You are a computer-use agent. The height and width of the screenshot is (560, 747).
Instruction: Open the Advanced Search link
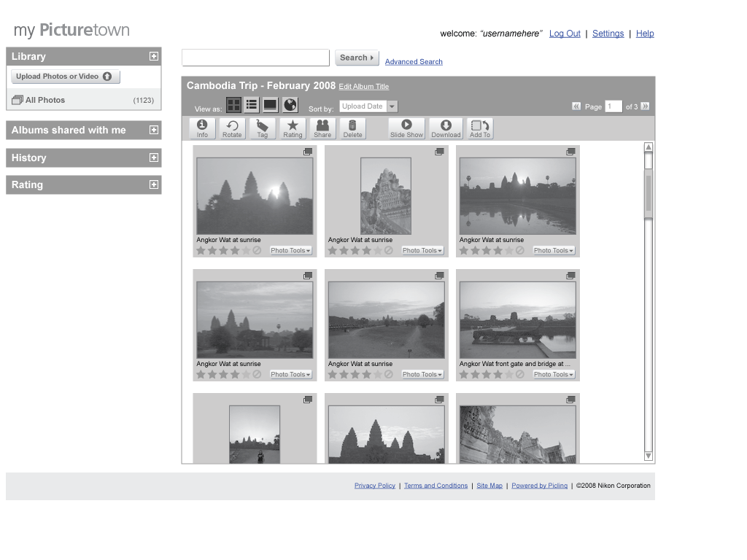pos(414,62)
